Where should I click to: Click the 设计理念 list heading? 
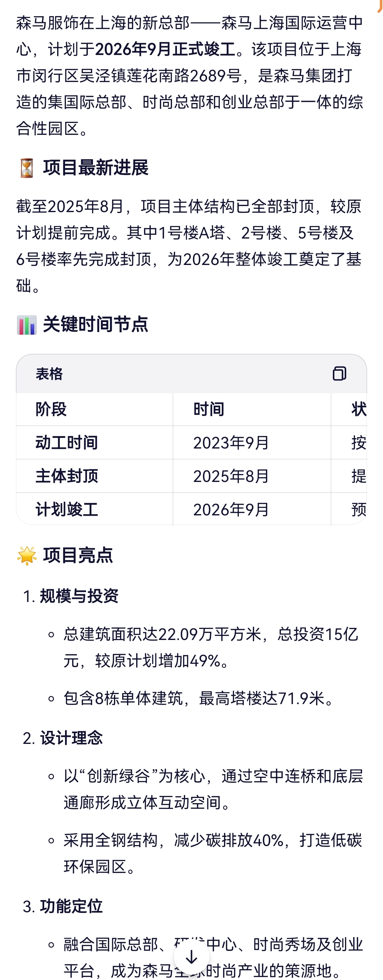pos(71,738)
